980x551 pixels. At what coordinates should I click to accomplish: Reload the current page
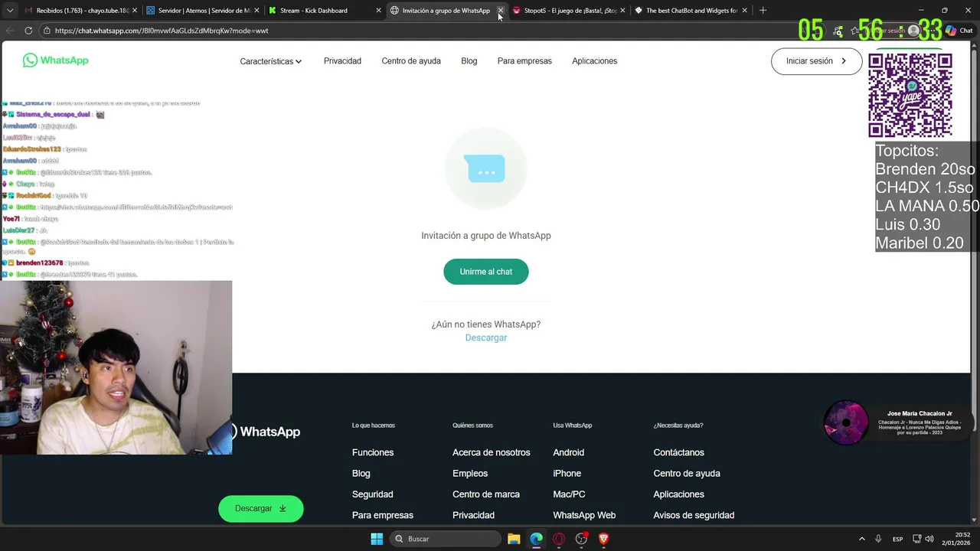(x=28, y=31)
